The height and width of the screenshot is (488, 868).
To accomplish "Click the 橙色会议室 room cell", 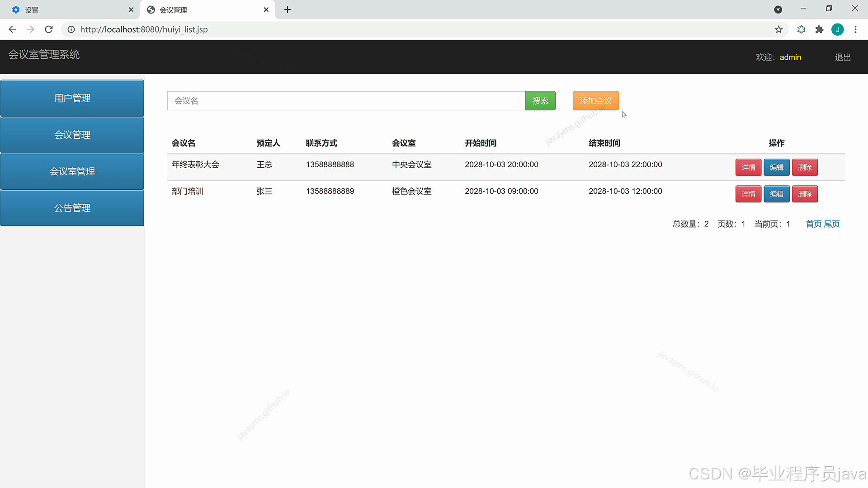I will coord(412,191).
